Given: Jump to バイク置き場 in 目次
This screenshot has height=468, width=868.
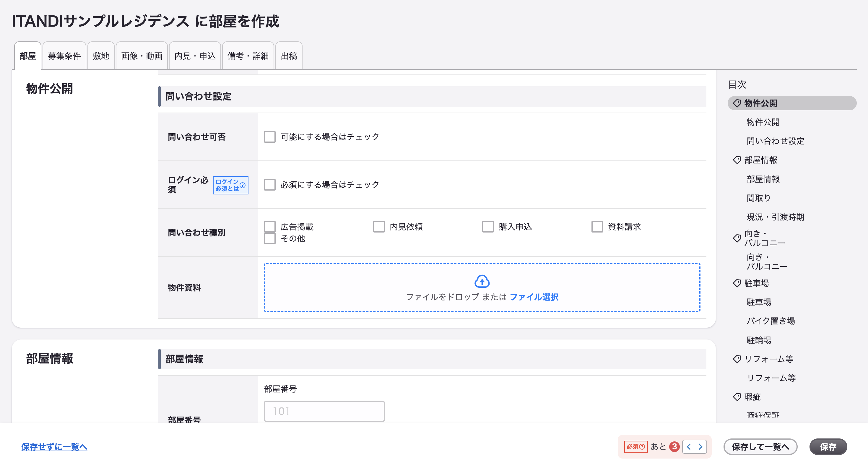Looking at the screenshot, I should point(771,321).
